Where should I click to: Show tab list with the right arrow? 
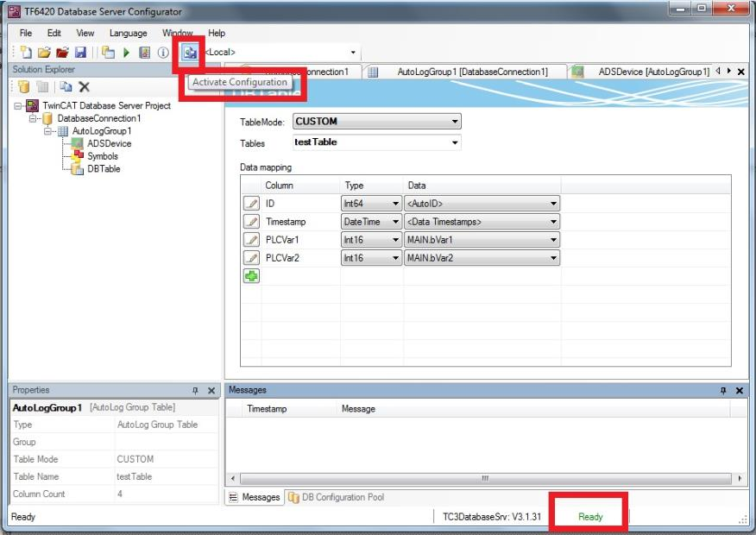point(729,71)
